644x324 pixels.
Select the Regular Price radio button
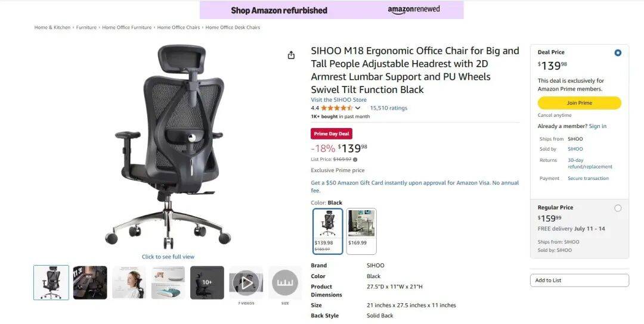point(618,208)
